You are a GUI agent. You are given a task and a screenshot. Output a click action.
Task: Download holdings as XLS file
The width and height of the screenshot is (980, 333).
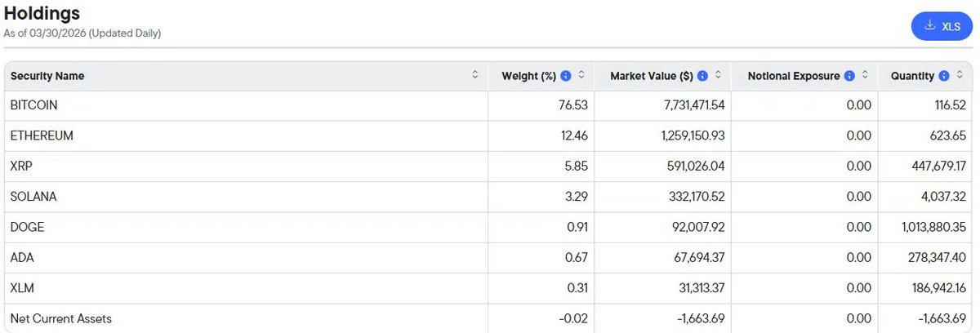click(x=942, y=26)
